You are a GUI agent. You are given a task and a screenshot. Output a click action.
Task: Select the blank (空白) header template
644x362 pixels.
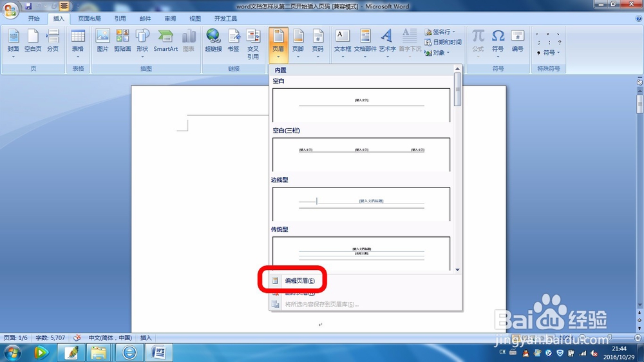coord(361,105)
